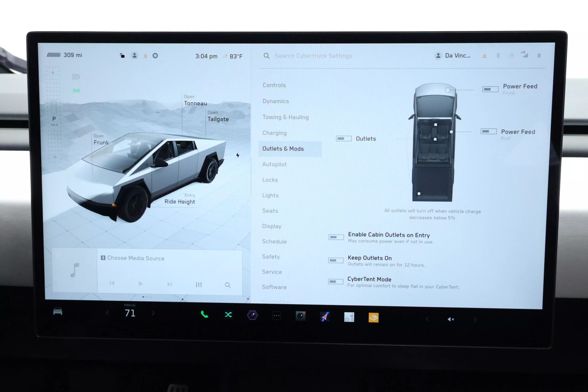Enable CyberTent Mode toggle
The image size is (588, 392).
[x=335, y=281]
